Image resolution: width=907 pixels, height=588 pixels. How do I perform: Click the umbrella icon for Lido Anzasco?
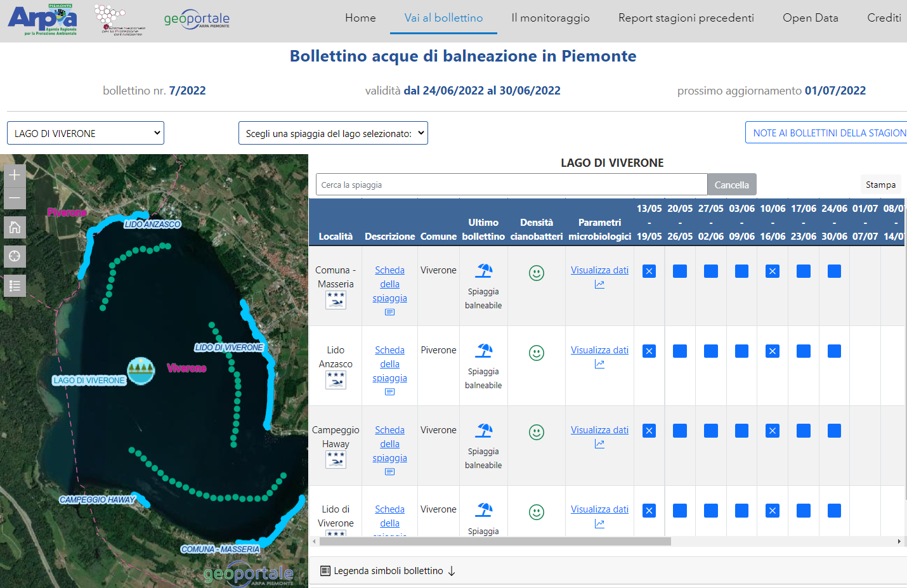pos(484,351)
